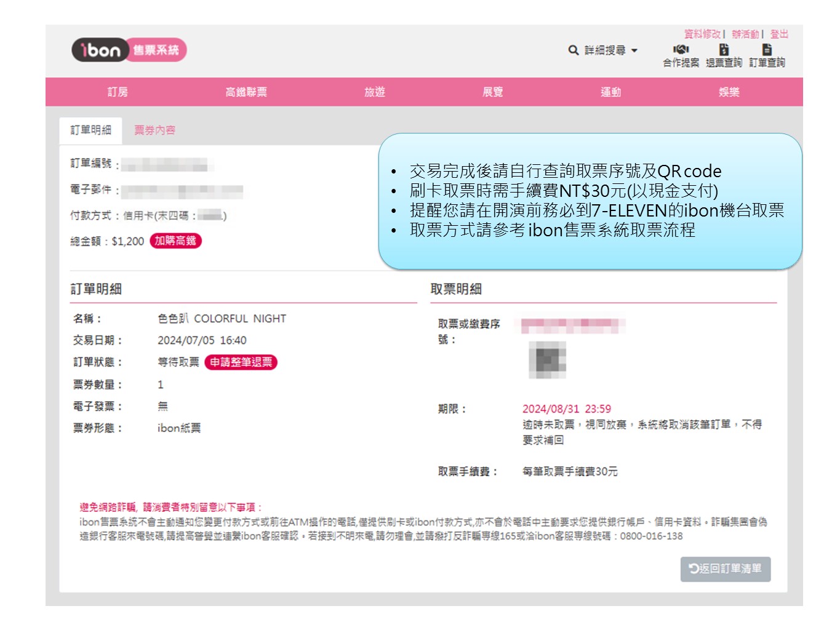
Task: Click the ibon 售票系統 logo
Action: click(129, 50)
